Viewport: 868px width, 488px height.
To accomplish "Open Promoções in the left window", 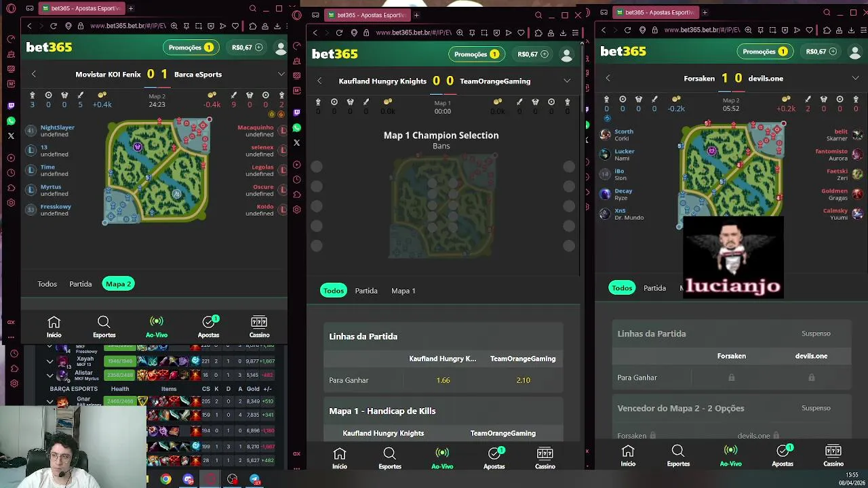I will 190,47.
